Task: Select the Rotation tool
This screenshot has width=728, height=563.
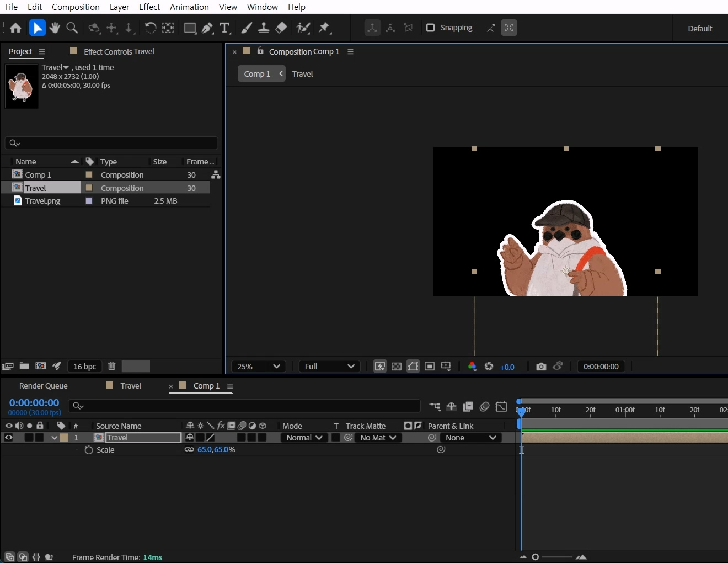Action: pos(150,28)
